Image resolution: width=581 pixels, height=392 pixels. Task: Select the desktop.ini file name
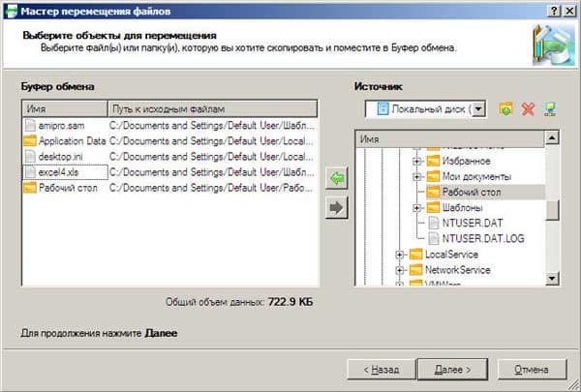coord(60,157)
